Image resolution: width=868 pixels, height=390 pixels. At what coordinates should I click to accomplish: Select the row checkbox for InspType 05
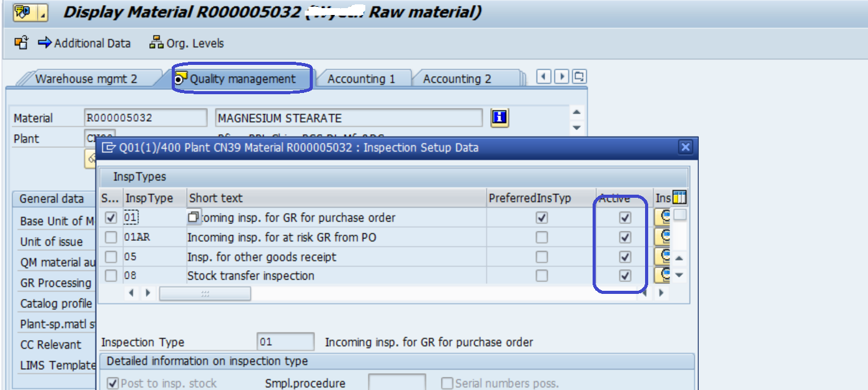[111, 256]
